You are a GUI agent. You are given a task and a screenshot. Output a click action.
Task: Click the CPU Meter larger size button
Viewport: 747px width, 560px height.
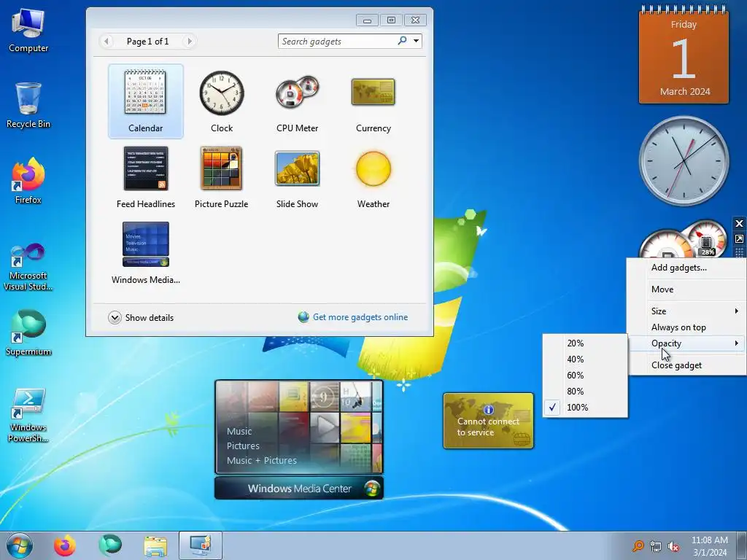click(739, 238)
